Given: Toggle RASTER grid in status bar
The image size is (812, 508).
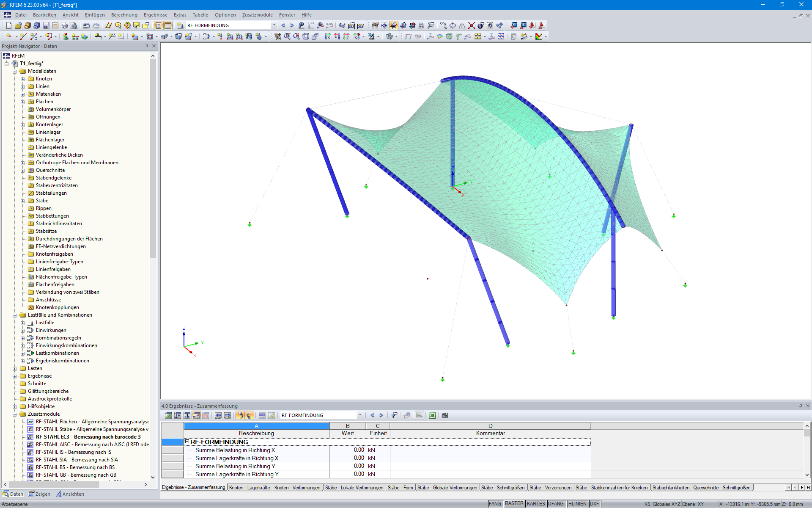Looking at the screenshot, I should point(514,504).
